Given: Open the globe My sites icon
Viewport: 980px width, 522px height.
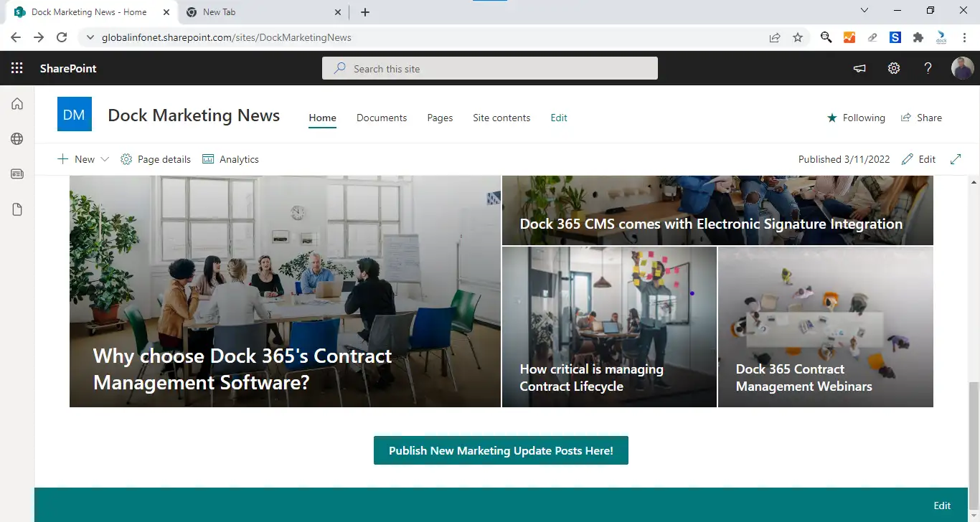Looking at the screenshot, I should point(17,139).
